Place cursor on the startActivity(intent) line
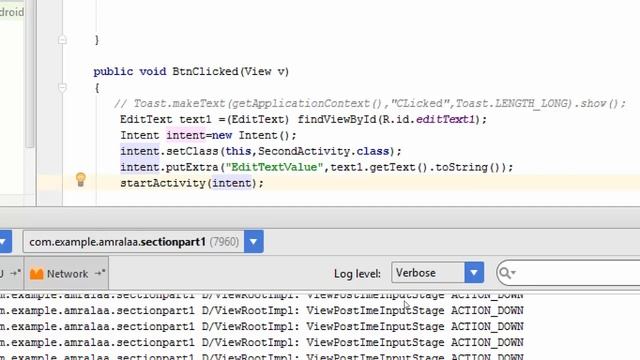Viewport: 640px width, 360px height. (192, 183)
